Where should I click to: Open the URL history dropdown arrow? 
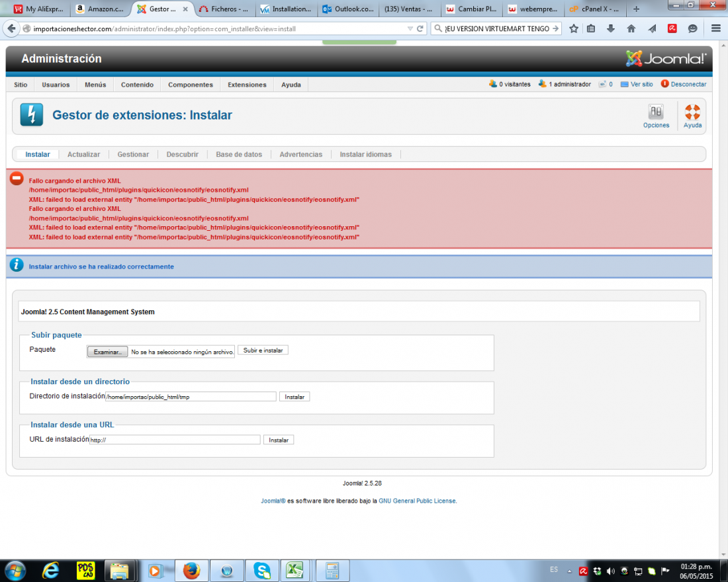click(410, 29)
